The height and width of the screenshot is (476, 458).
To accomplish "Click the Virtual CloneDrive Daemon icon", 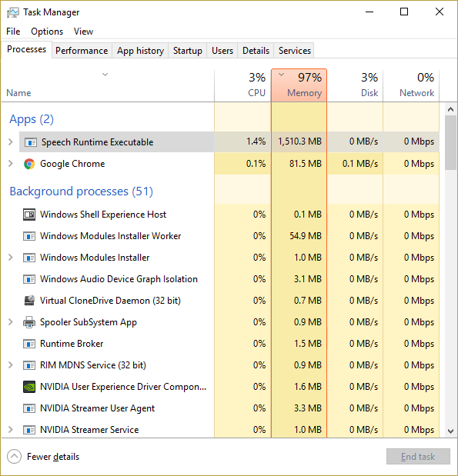I will click(29, 301).
